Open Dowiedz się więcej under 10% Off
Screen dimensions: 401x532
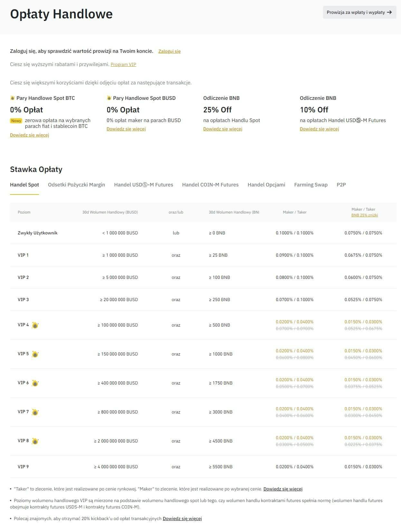319,129
